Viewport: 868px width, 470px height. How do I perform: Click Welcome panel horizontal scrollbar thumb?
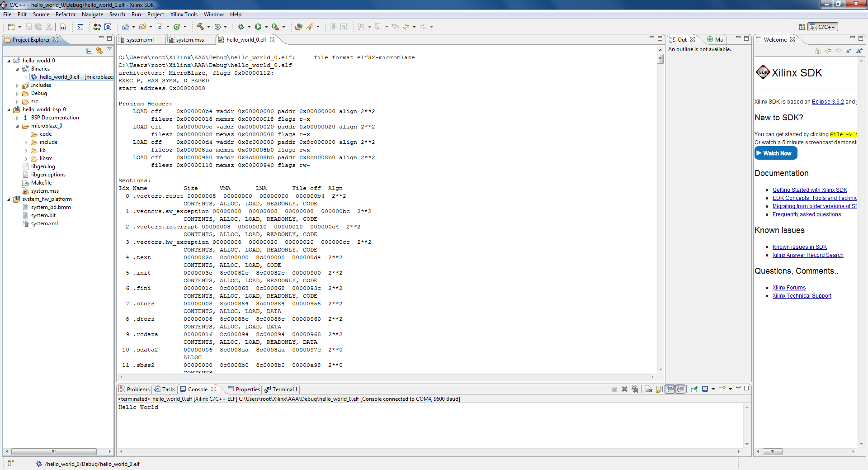click(773, 451)
